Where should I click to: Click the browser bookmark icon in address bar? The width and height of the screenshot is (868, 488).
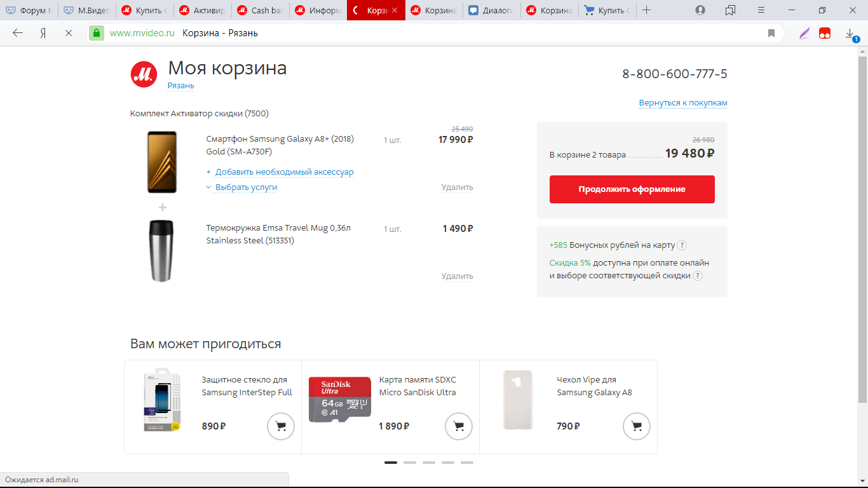tap(771, 33)
